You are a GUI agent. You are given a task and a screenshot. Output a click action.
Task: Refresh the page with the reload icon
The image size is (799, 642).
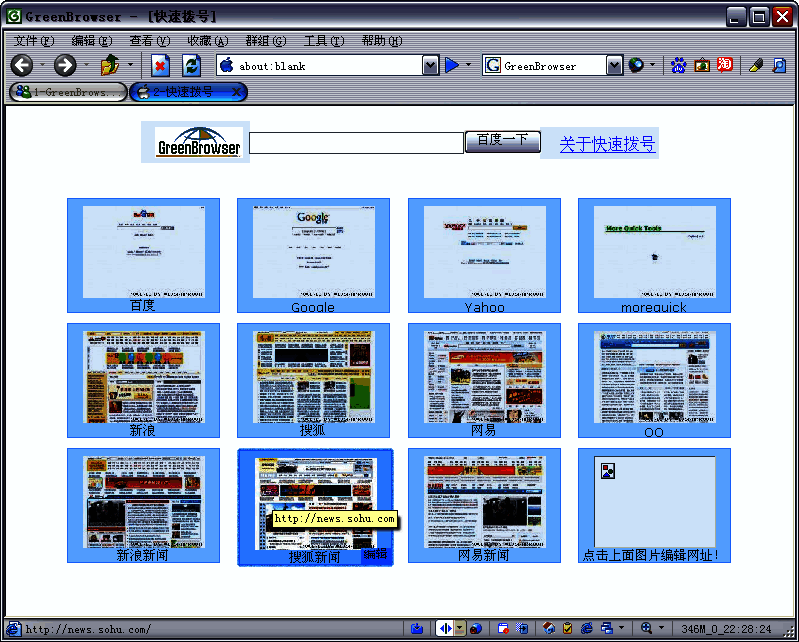pyautogui.click(x=192, y=65)
